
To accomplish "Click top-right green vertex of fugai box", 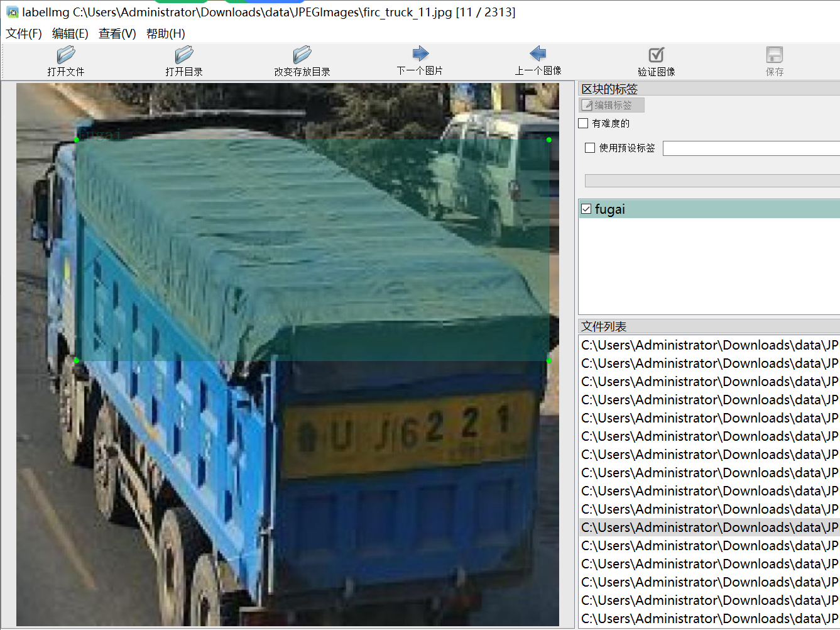I will point(549,140).
